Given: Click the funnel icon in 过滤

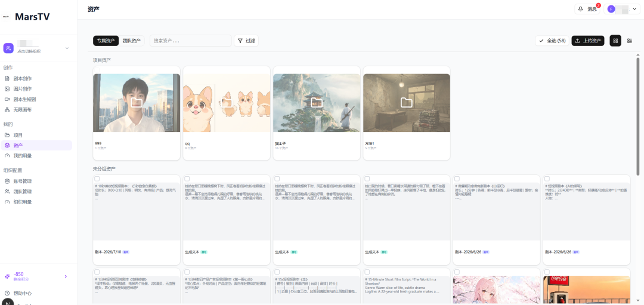Looking at the screenshot, I should 240,41.
